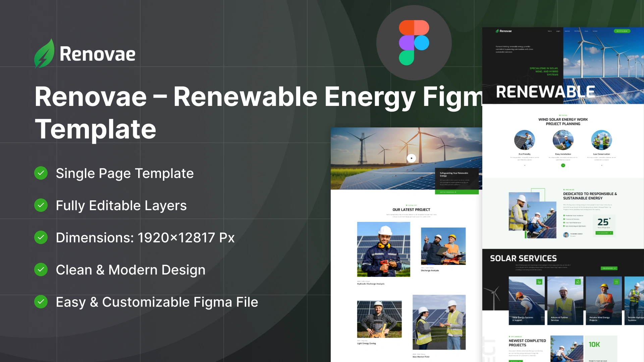Open the Discharge Analysis project image
The width and height of the screenshot is (644, 362).
pyautogui.click(x=443, y=246)
